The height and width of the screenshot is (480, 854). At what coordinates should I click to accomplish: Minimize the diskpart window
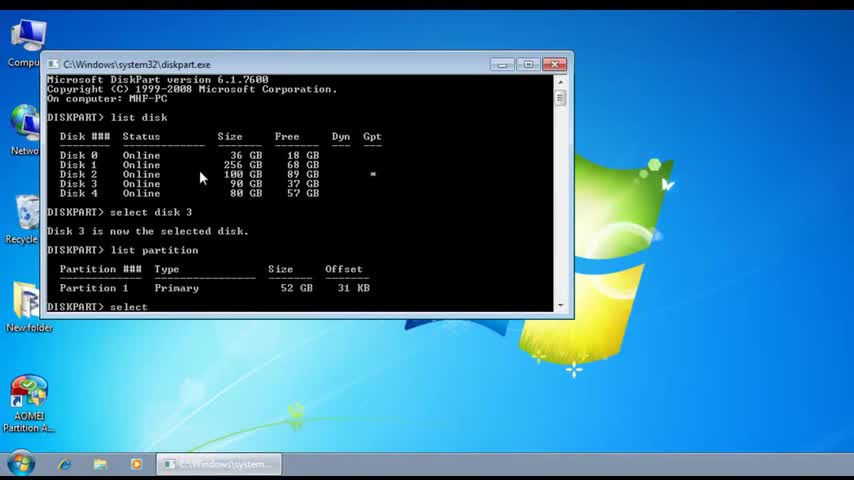coord(502,65)
